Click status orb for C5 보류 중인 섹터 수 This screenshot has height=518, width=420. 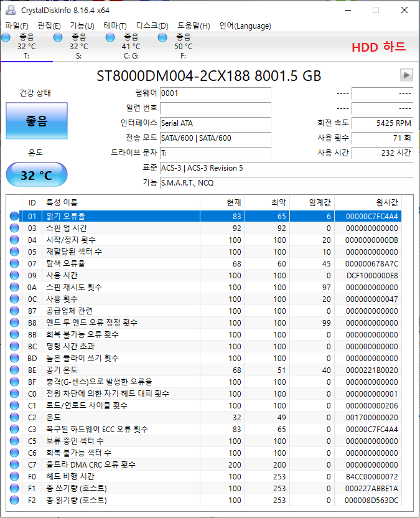[14, 441]
